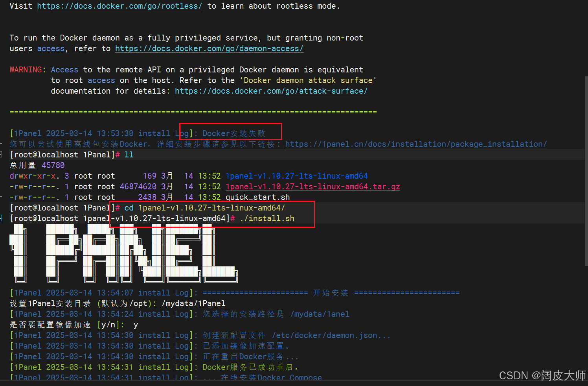The width and height of the screenshot is (588, 386).
Task: Open the docs.docker.com/go/daemon-access/ link
Action: [x=209, y=48]
